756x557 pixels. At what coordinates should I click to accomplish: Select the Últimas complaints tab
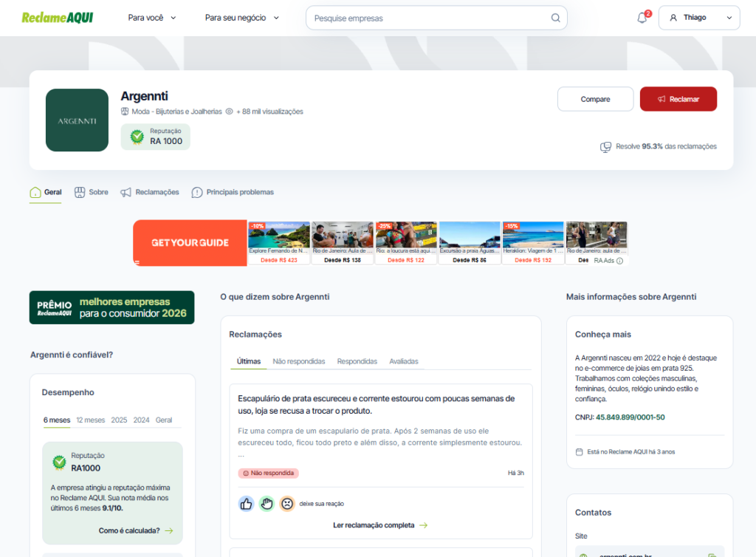[x=249, y=361]
